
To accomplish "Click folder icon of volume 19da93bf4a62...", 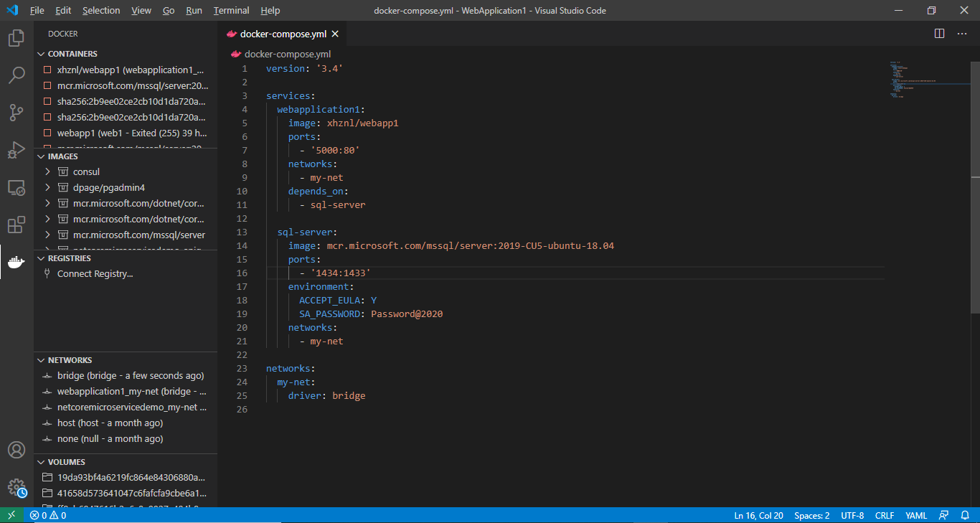I will (x=47, y=477).
